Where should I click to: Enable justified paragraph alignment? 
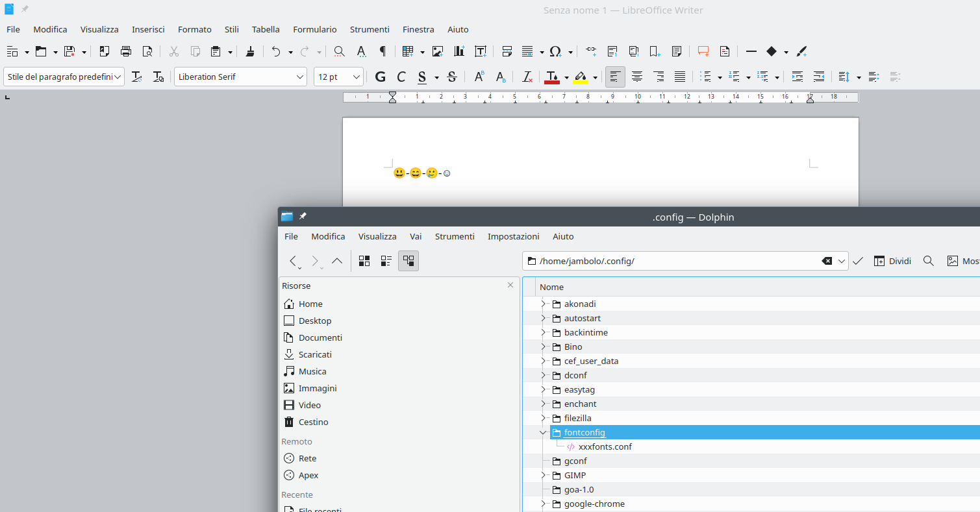pos(680,77)
